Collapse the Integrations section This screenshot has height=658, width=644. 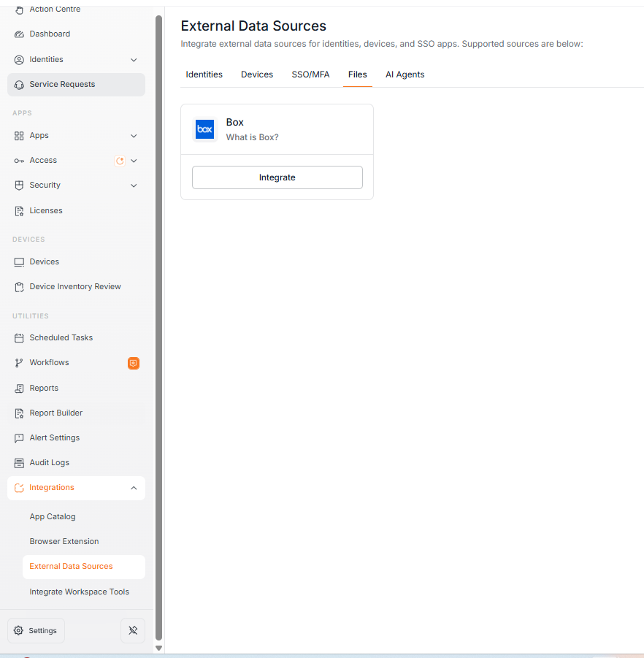pos(134,488)
